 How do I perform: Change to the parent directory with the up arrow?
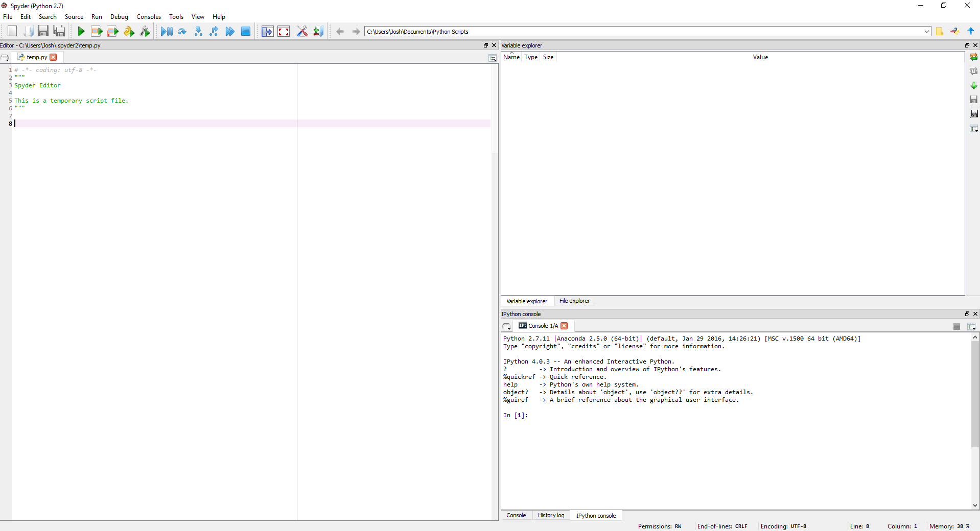[x=971, y=31]
